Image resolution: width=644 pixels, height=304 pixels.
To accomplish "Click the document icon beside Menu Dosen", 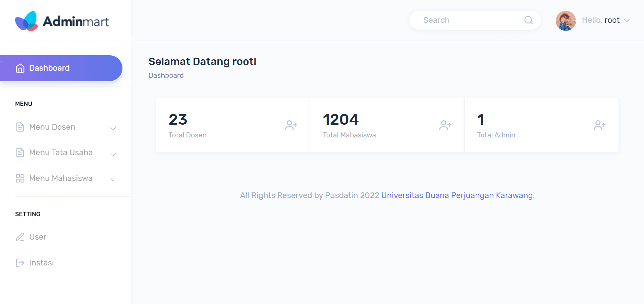I will (x=20, y=127).
